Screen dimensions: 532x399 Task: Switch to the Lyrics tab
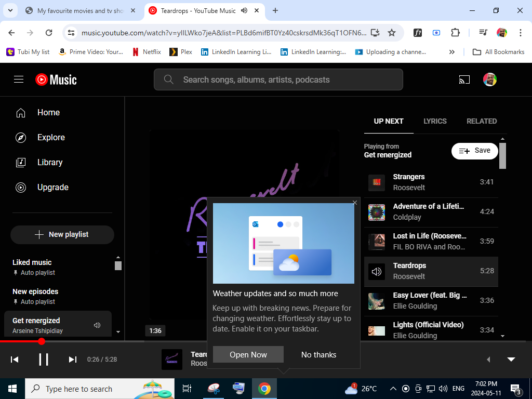pos(435,121)
